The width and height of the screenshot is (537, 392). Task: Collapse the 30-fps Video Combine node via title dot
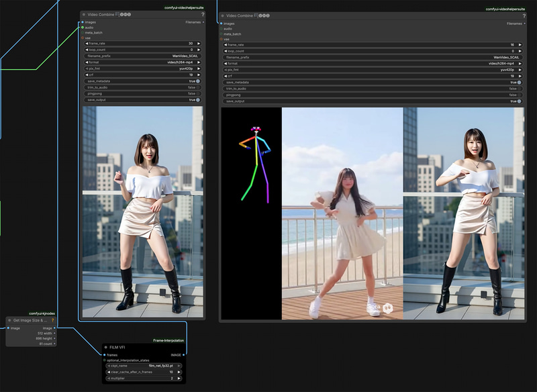coord(84,15)
